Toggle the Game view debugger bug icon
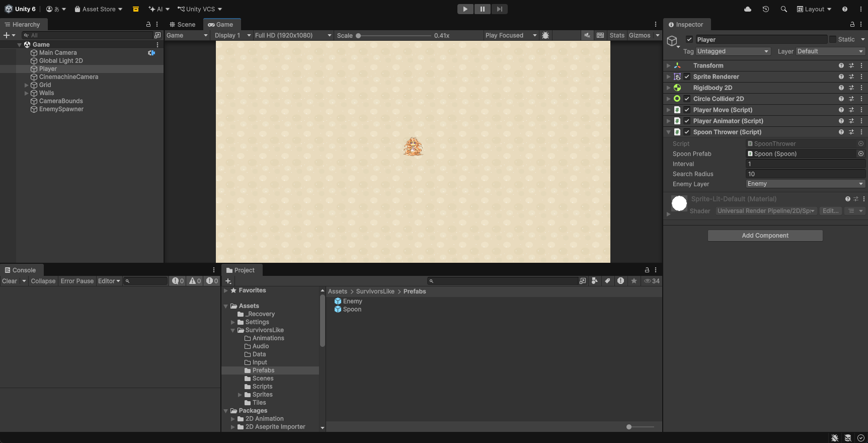This screenshot has width=868, height=443. coord(545,35)
